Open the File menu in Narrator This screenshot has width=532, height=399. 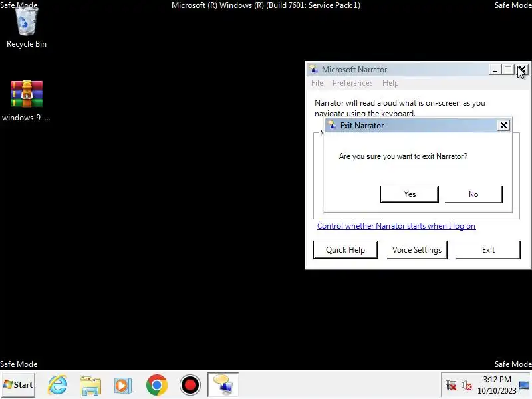click(317, 83)
